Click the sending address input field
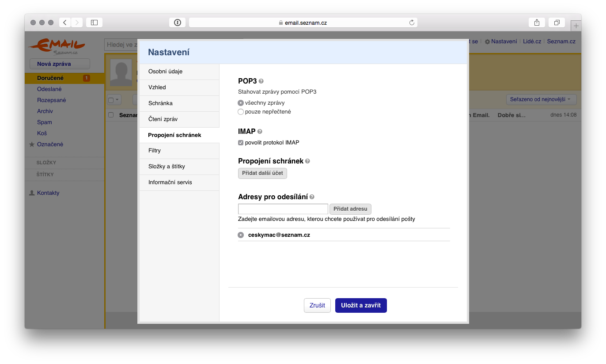The image size is (606, 364). [283, 209]
